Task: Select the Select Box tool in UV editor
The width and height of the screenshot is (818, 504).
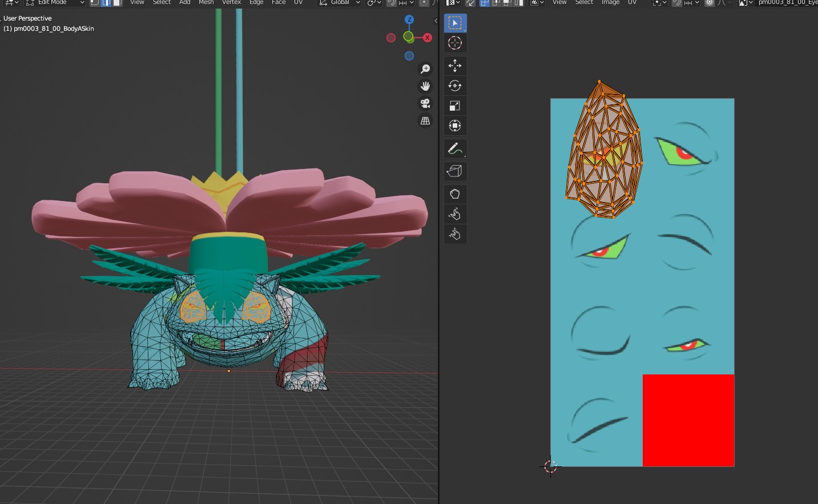Action: click(x=455, y=23)
